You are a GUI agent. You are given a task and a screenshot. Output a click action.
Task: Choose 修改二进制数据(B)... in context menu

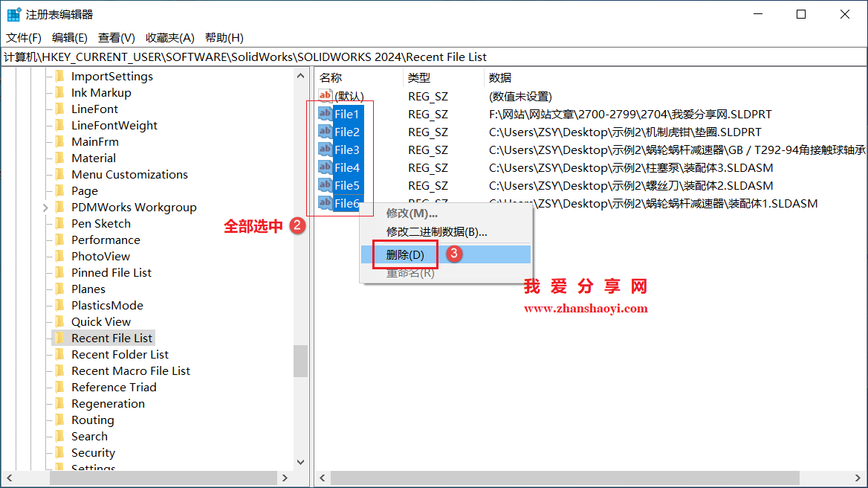[x=446, y=232]
